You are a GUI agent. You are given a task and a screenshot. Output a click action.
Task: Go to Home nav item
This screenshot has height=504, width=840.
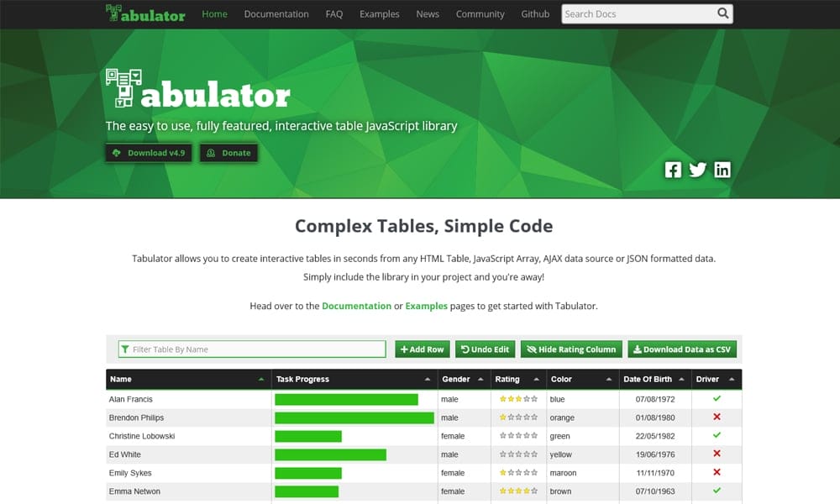215,14
